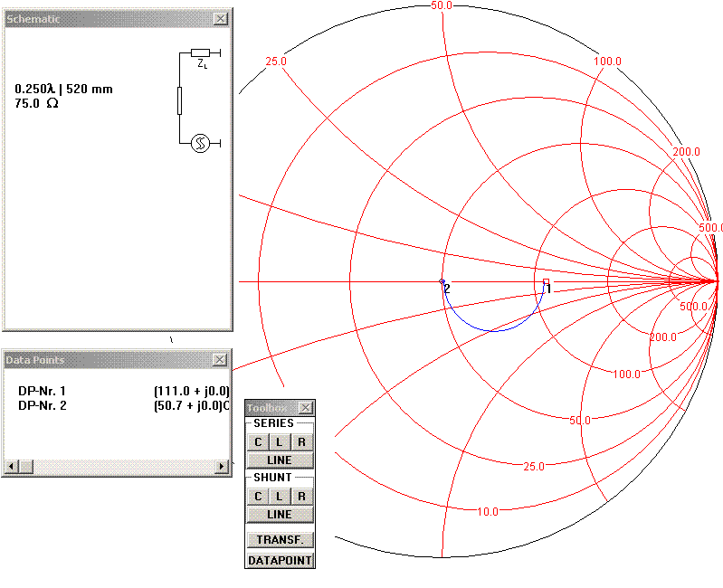Select the ZL load symbol in schematic
The width and height of the screenshot is (723, 588).
[201, 53]
